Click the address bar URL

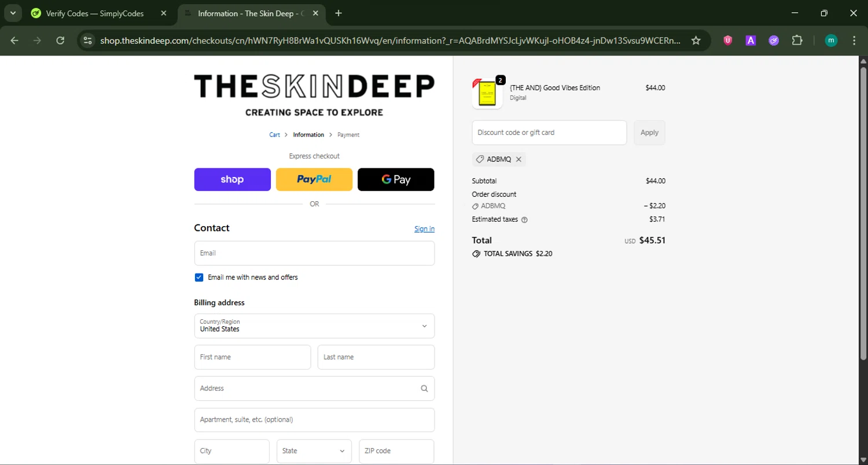(x=390, y=40)
